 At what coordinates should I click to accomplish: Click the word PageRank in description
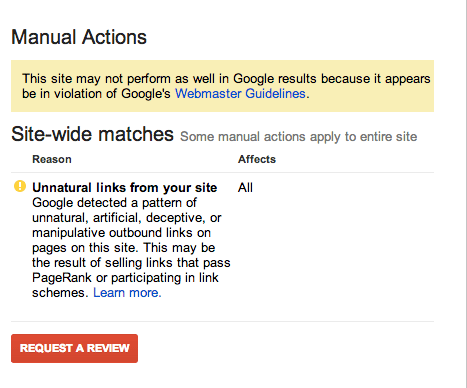pyautogui.click(x=62, y=278)
